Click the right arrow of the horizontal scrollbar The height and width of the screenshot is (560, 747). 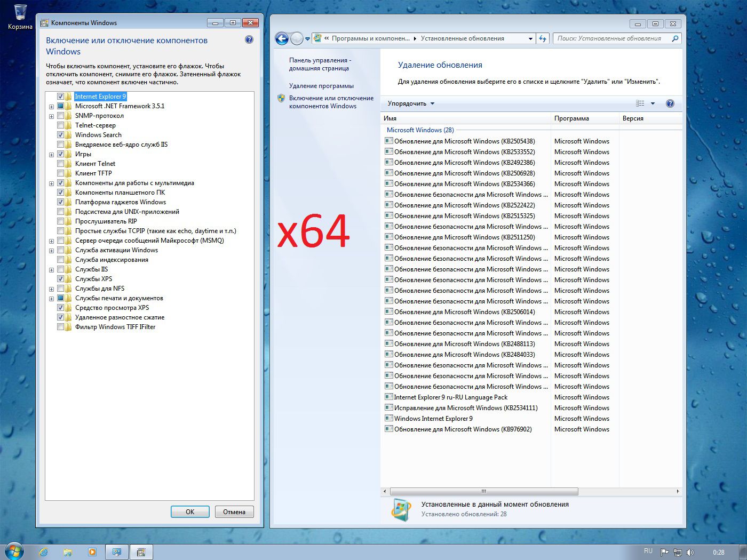[678, 491]
